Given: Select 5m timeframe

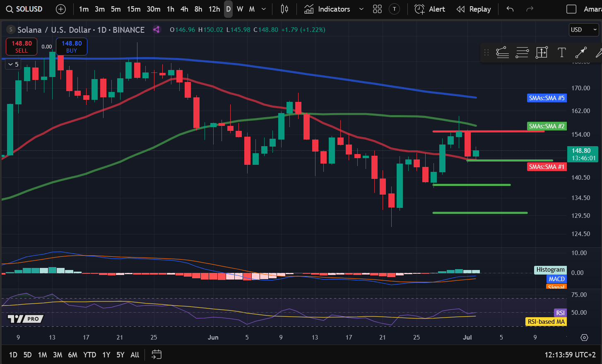Looking at the screenshot, I should [x=116, y=9].
